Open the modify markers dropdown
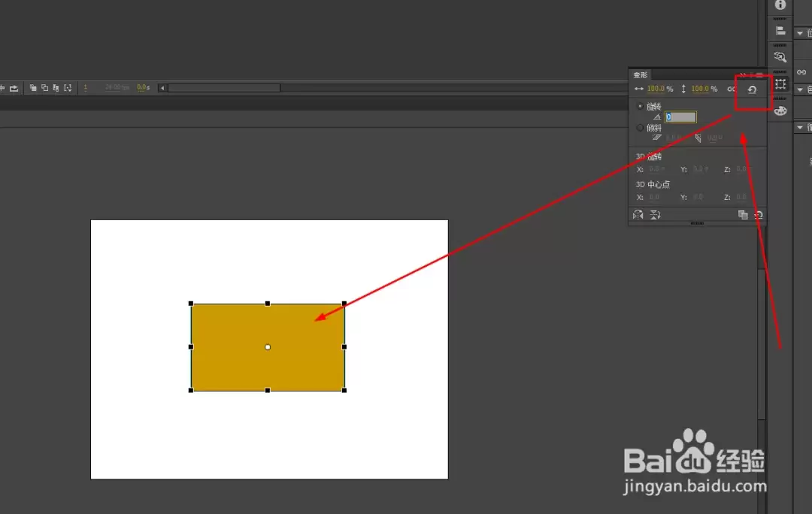812x514 pixels. [68, 88]
